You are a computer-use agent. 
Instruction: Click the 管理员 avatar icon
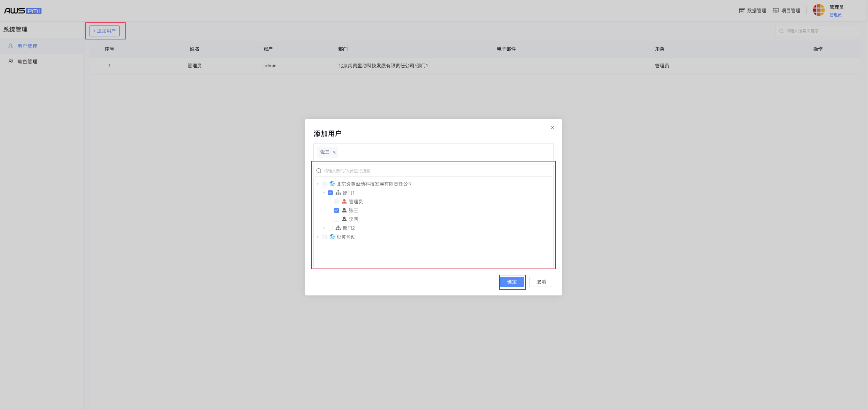(x=819, y=10)
